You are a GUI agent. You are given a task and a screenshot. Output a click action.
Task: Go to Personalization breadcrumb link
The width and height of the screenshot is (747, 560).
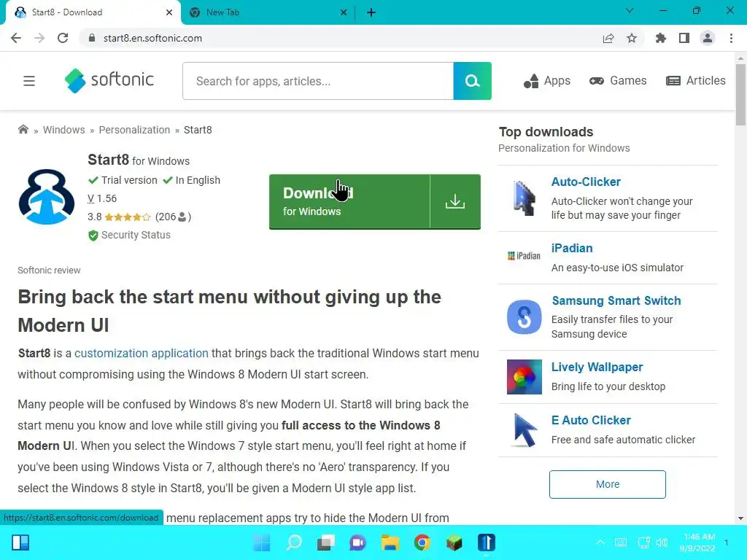pyautogui.click(x=134, y=130)
